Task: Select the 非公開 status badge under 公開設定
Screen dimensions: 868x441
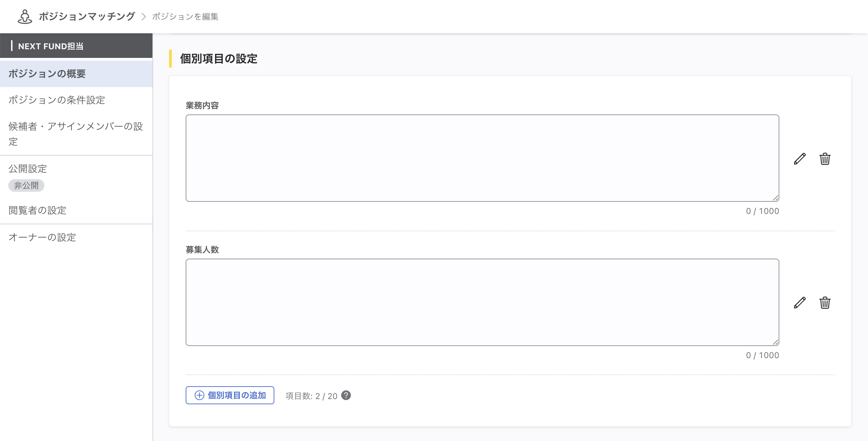Action: (26, 185)
